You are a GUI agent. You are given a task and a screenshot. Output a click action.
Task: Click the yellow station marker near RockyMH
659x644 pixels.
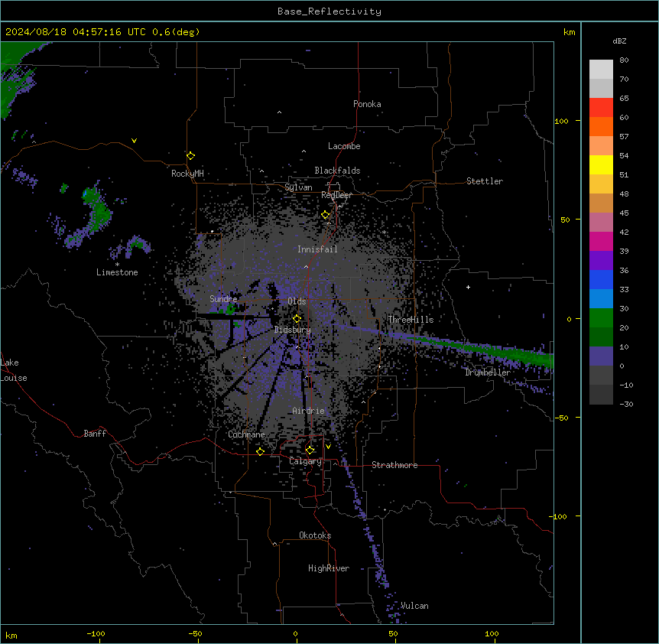pyautogui.click(x=191, y=155)
